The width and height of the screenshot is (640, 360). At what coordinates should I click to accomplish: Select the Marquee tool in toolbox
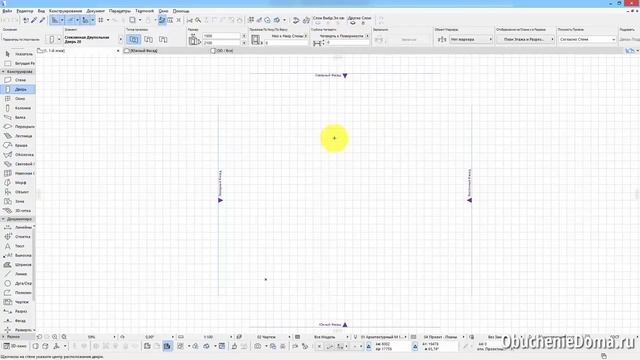[x=18, y=63]
